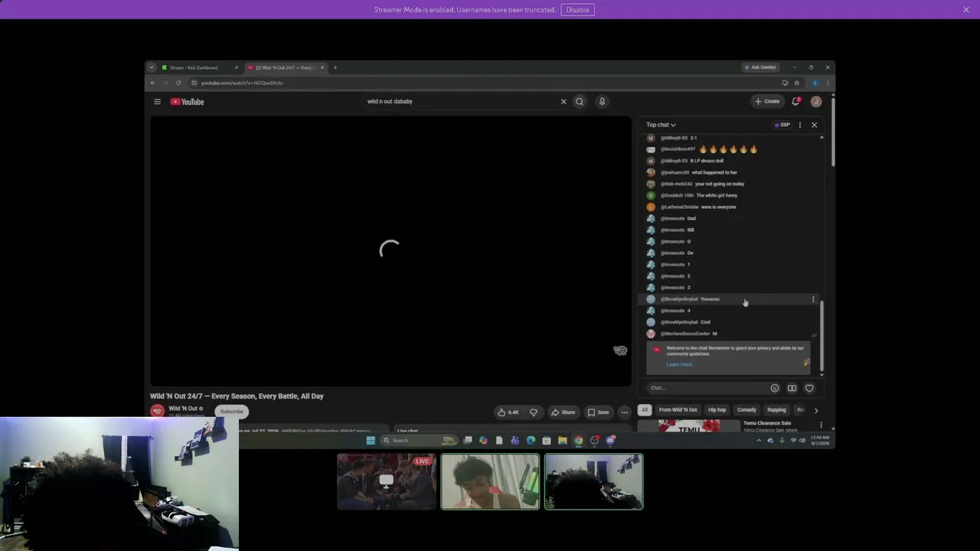Open File Explorer from the taskbar
This screenshot has height=551, width=980.
562,441
